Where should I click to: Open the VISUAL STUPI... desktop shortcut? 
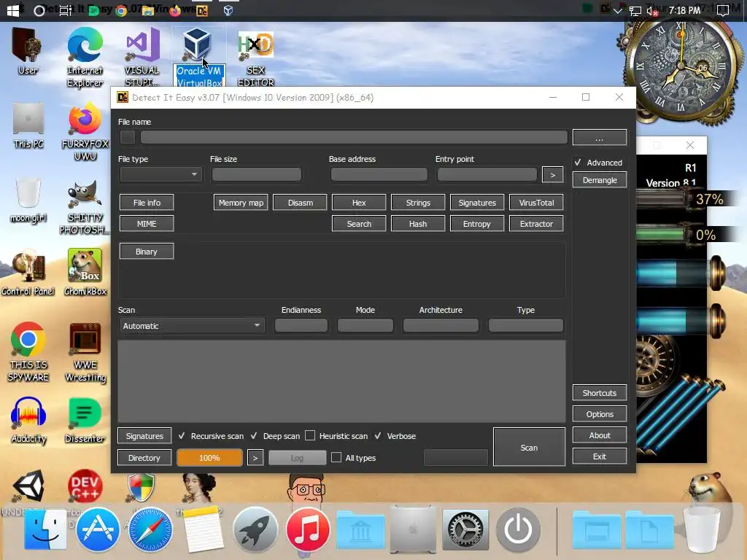[x=142, y=57]
